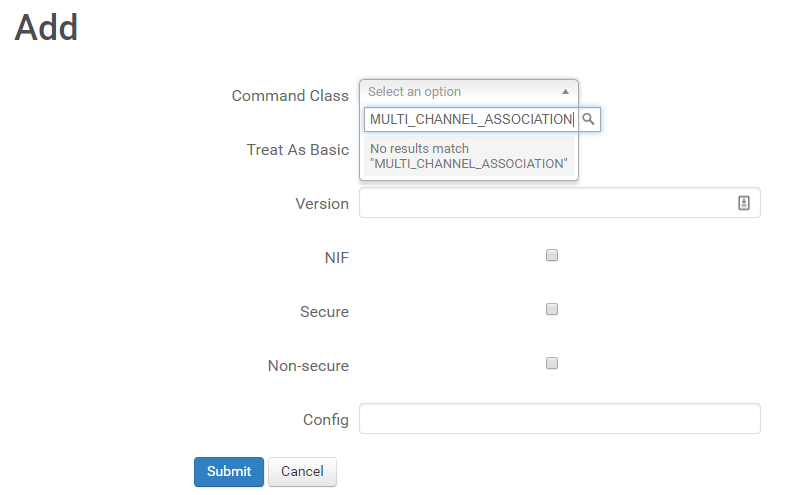The image size is (795, 495).
Task: Toggle the NIF checkbox
Action: pos(552,256)
